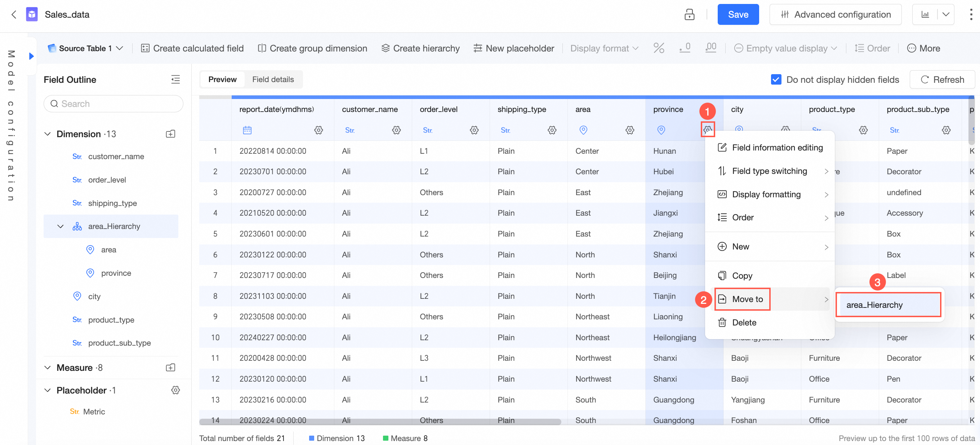Open the vertical three-dot menu
Image resolution: width=980 pixels, height=445 pixels.
coord(971,14)
